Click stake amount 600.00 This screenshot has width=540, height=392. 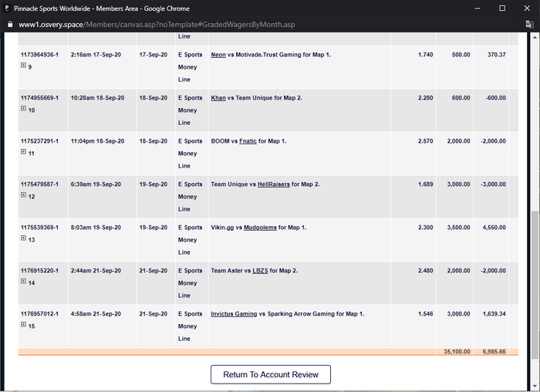pos(461,98)
